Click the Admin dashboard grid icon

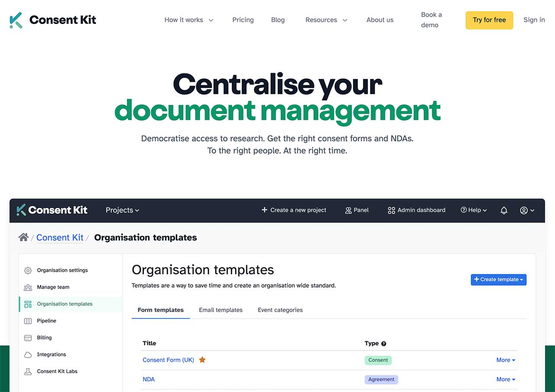pos(391,210)
